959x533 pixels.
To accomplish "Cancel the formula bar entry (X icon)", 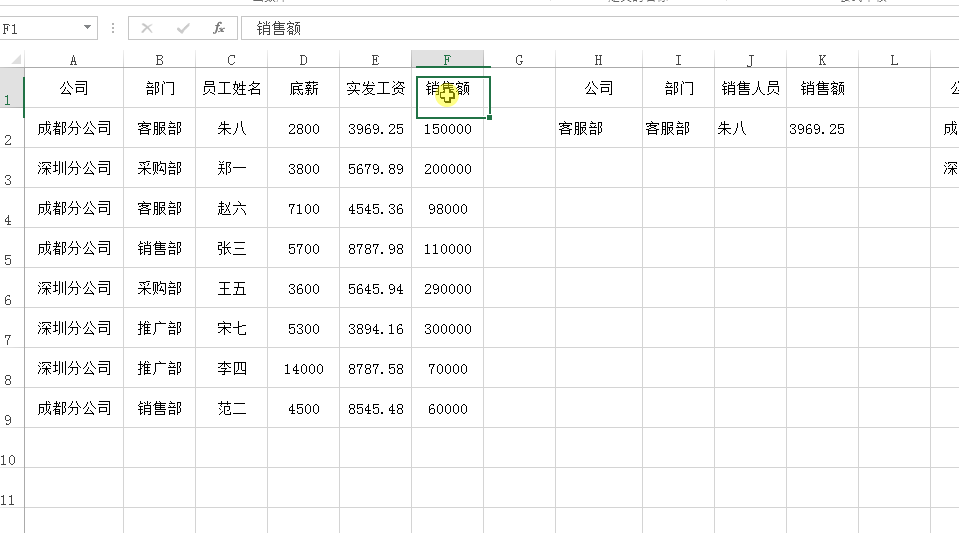I will click(x=147, y=28).
